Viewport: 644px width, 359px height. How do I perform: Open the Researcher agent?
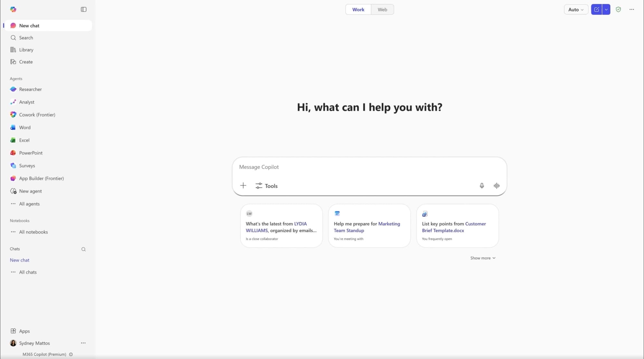tap(30, 89)
